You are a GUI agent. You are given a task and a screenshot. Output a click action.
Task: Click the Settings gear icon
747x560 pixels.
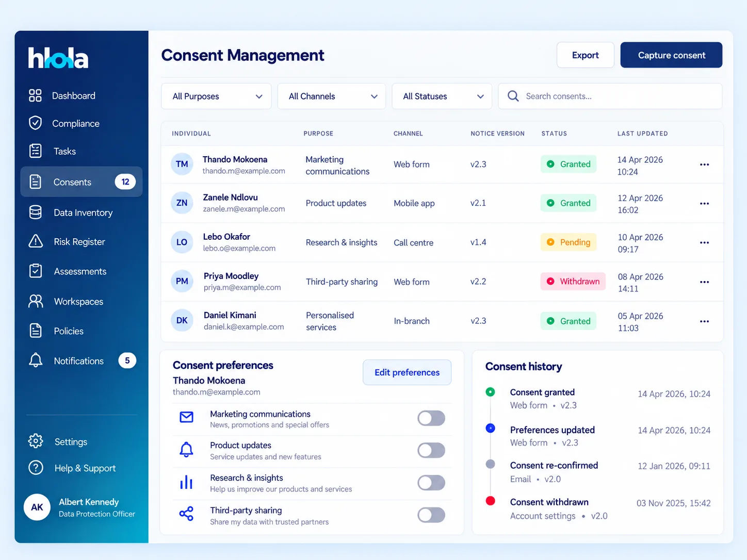click(x=36, y=441)
